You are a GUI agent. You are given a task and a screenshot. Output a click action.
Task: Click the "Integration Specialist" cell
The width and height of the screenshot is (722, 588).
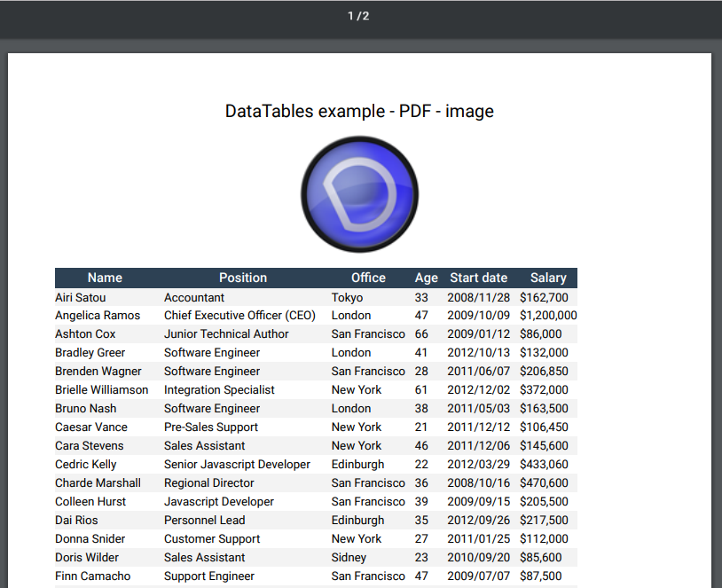coord(219,390)
